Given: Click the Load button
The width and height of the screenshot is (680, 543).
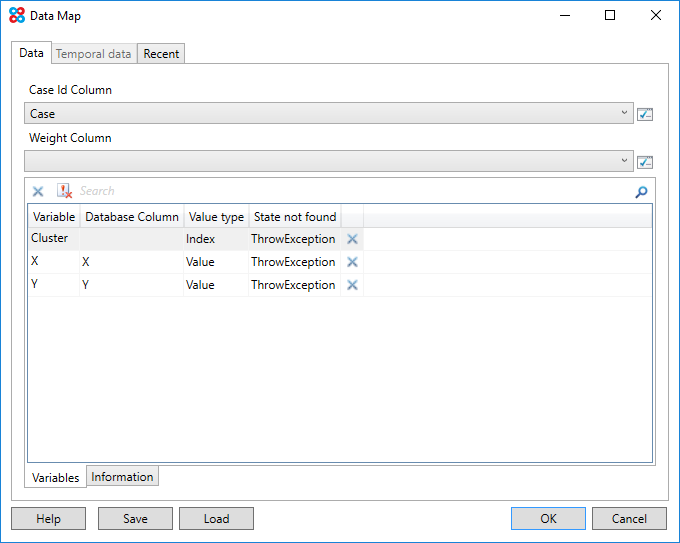Looking at the screenshot, I should click(216, 519).
